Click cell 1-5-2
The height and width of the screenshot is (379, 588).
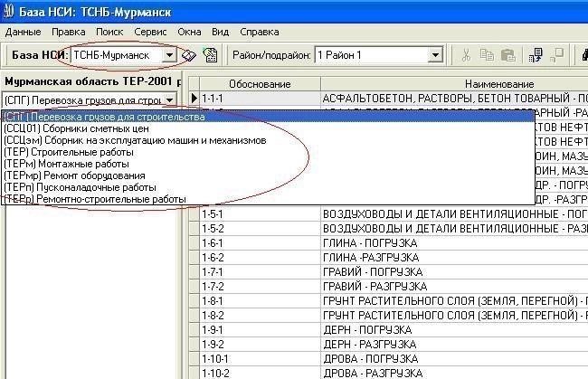(x=260, y=229)
